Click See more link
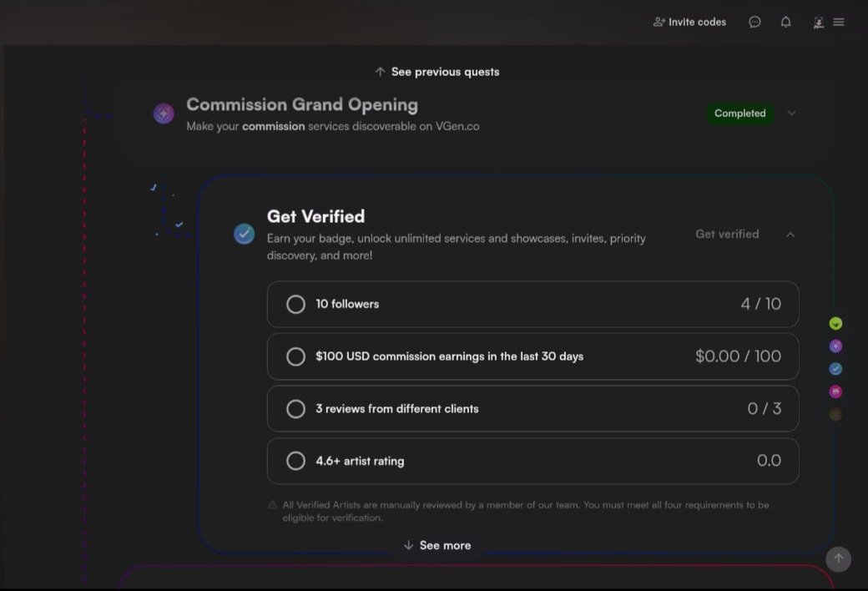Image resolution: width=868 pixels, height=591 pixels. pos(437,546)
